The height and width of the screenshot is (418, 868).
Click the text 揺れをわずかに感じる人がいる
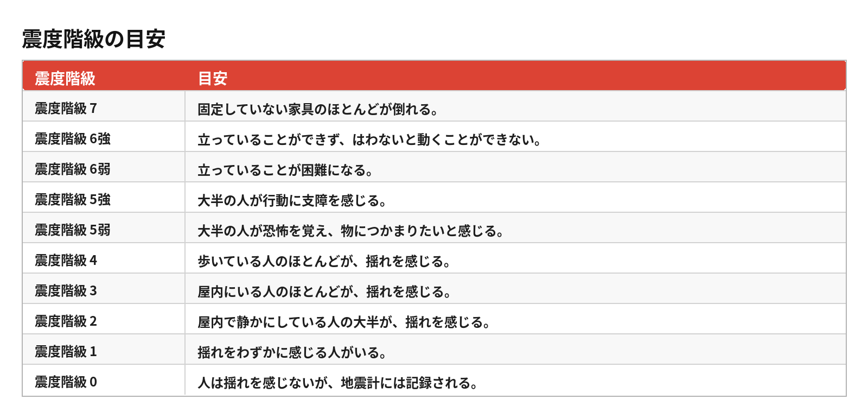(x=292, y=352)
